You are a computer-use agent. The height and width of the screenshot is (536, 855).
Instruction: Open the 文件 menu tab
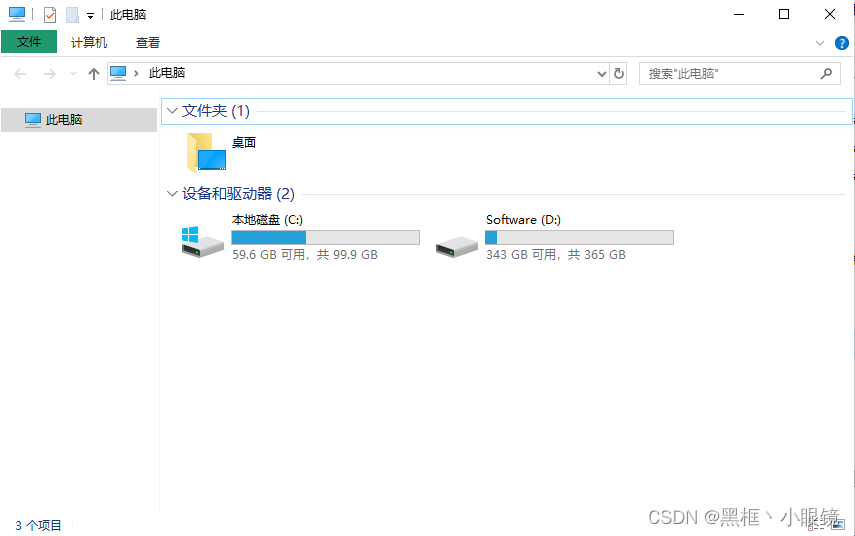pyautogui.click(x=29, y=42)
